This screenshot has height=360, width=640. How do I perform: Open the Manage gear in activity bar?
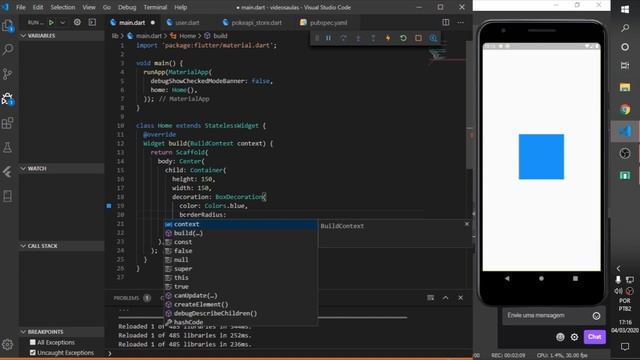8,344
